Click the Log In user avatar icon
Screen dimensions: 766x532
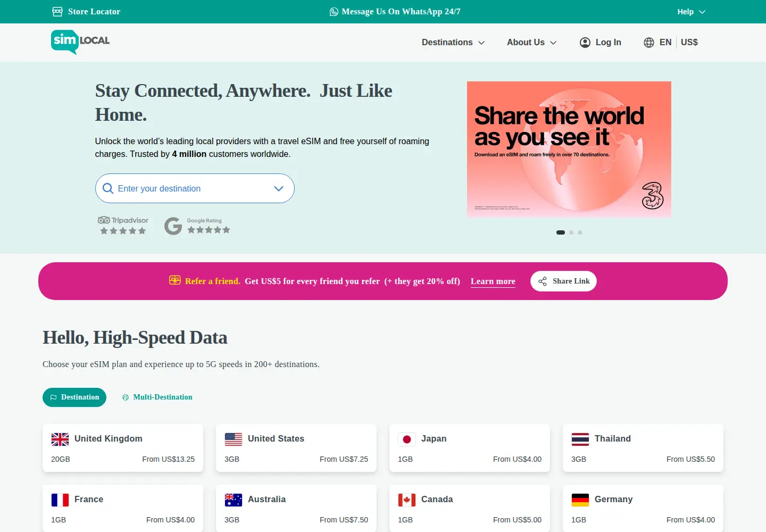(x=585, y=43)
